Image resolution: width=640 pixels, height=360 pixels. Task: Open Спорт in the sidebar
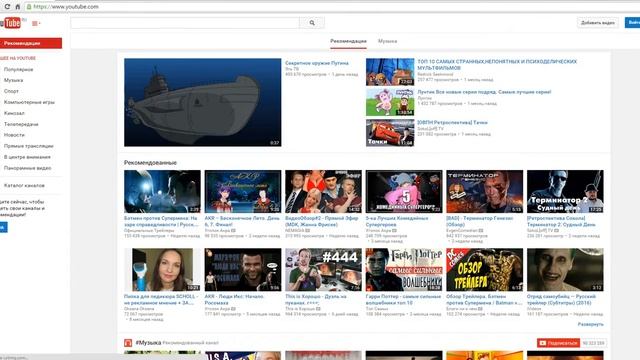(x=11, y=91)
